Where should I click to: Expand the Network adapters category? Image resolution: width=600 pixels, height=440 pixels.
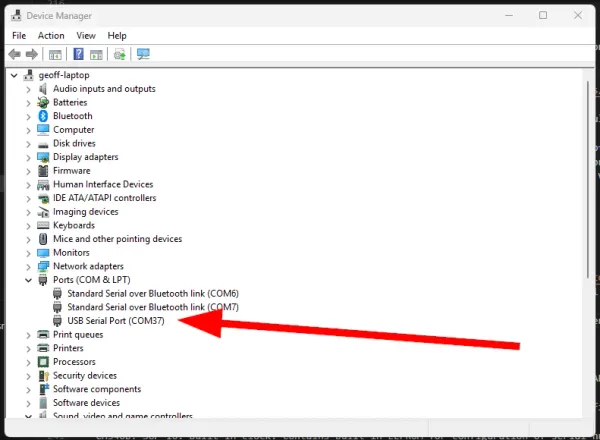point(28,266)
